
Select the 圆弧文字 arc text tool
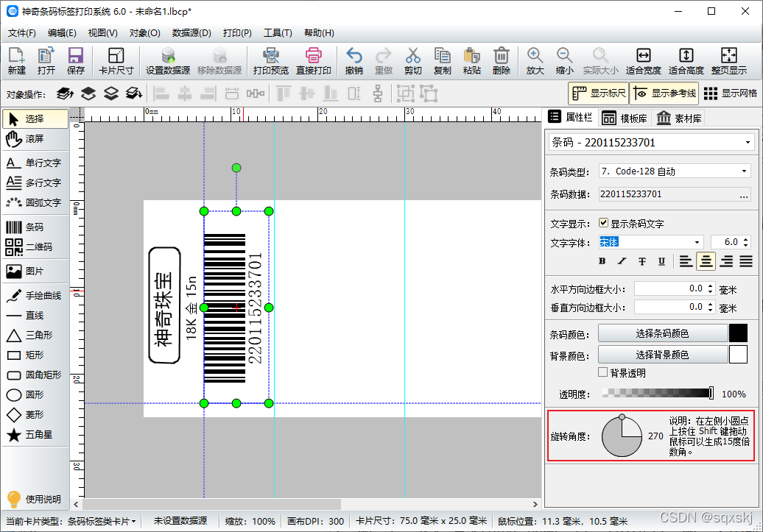pyautogui.click(x=35, y=203)
